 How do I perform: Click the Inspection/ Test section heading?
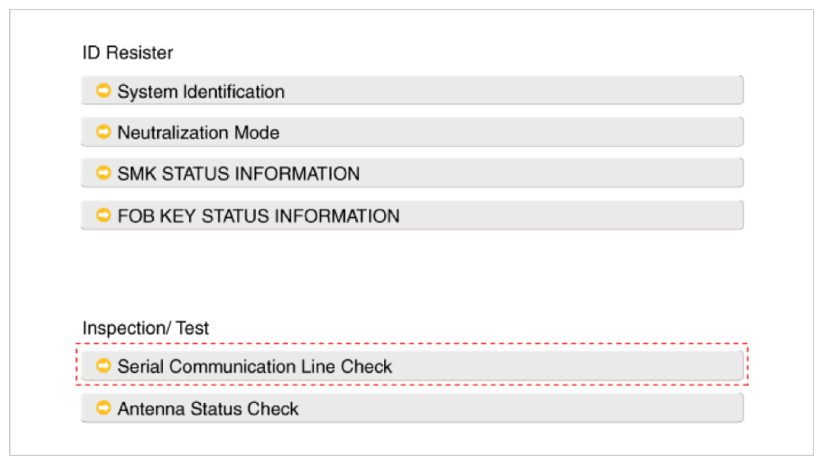(146, 328)
